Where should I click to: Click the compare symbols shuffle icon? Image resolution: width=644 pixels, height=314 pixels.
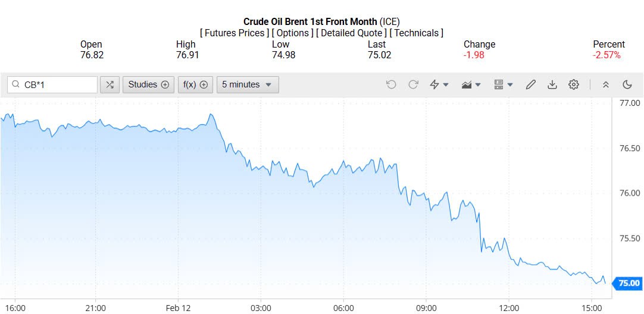[x=110, y=84]
